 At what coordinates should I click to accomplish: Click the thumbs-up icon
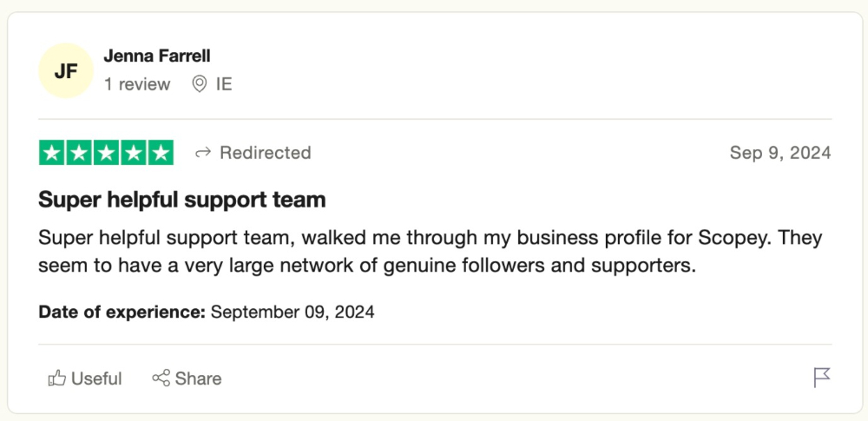point(57,378)
